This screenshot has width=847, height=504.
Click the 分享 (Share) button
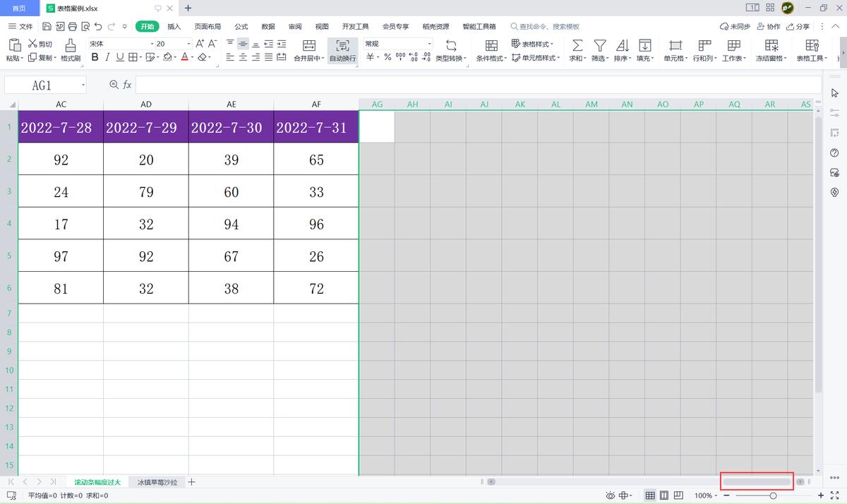tap(798, 26)
